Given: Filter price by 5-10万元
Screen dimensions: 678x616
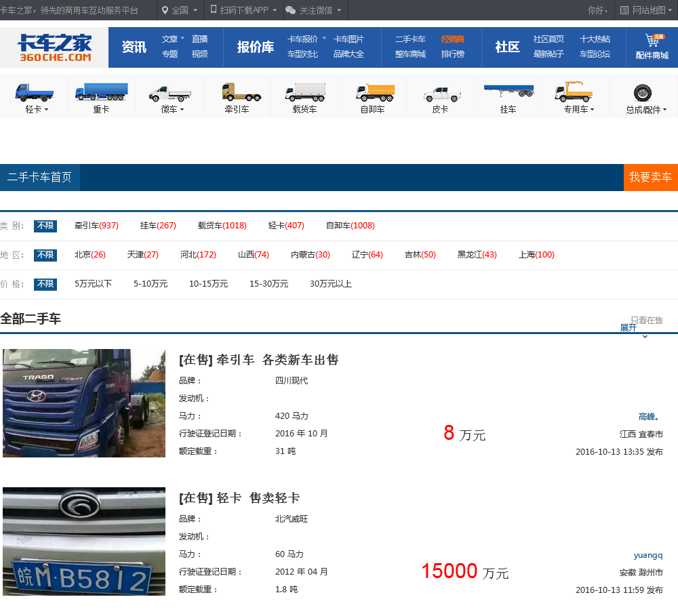Looking at the screenshot, I should (x=151, y=284).
